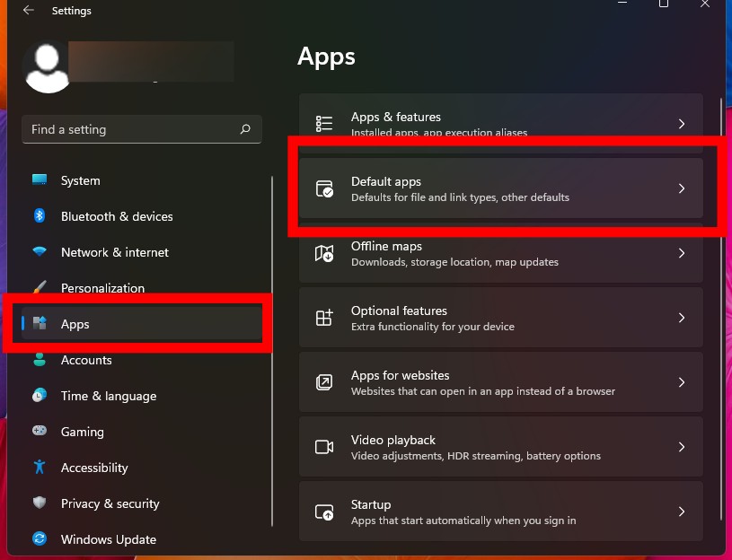Viewport: 732px width, 560px height.
Task: Switch to Accounts settings
Action: point(141,360)
